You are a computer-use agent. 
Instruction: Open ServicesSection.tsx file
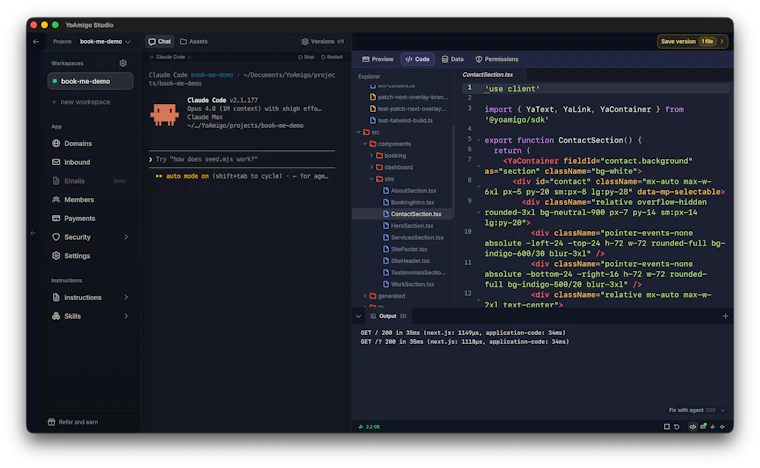pyautogui.click(x=417, y=237)
